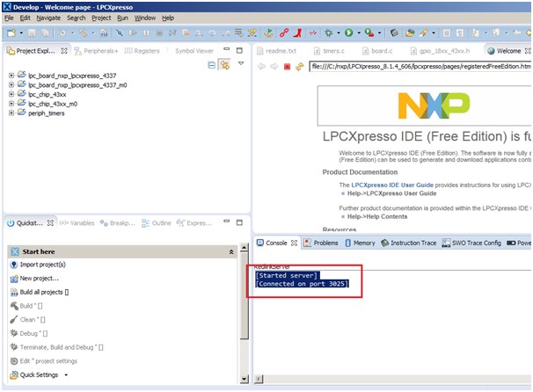Expand the lpc_chip_43xx project node

11,94
